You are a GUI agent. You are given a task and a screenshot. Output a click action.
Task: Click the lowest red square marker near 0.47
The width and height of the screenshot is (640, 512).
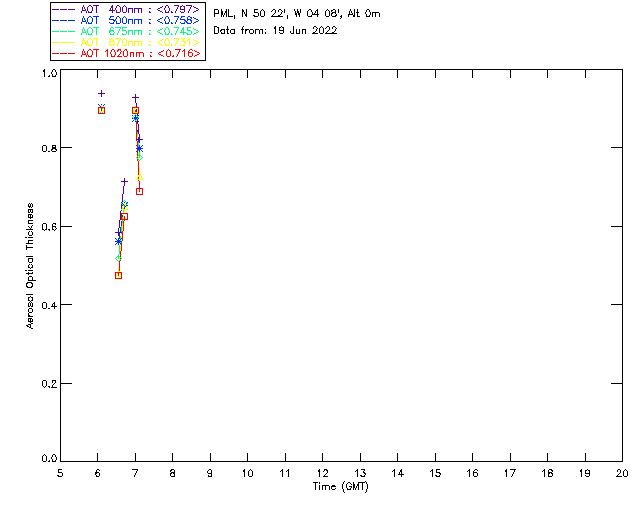[x=118, y=276]
